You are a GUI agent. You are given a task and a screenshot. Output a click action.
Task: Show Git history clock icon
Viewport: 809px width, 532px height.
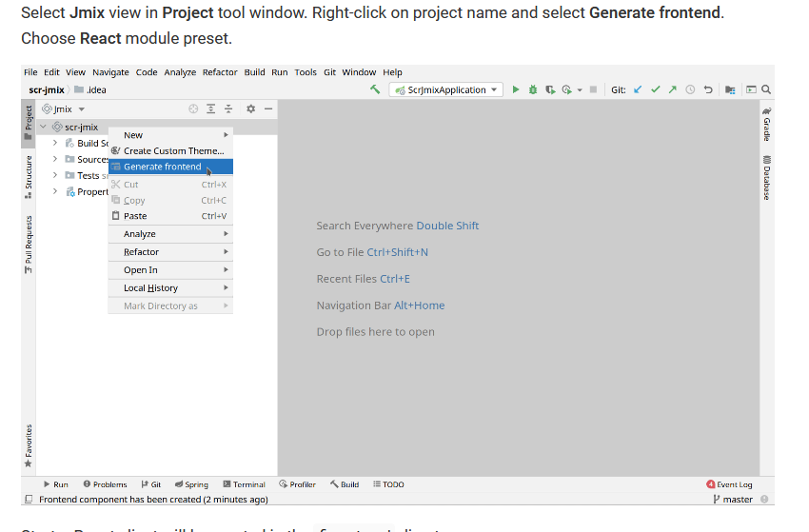[690, 89]
